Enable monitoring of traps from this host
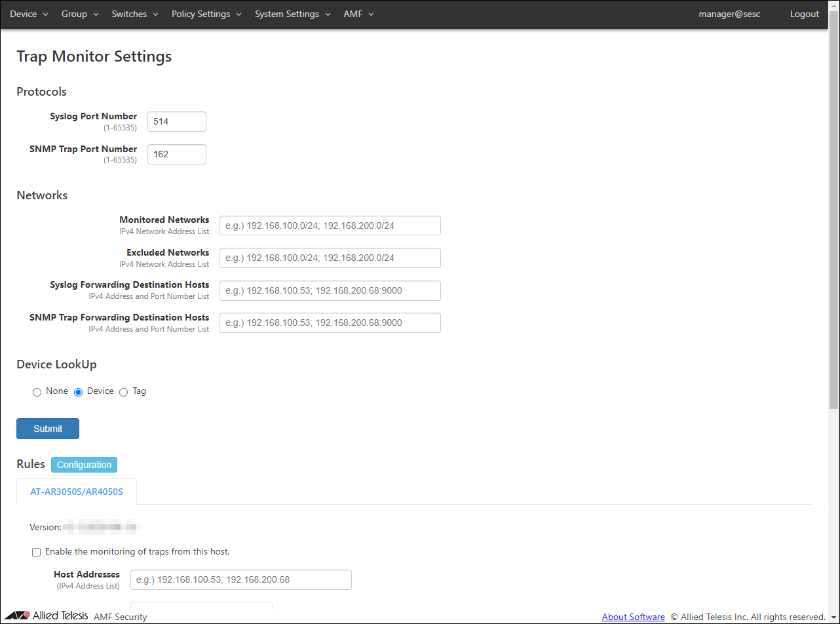 (37, 552)
